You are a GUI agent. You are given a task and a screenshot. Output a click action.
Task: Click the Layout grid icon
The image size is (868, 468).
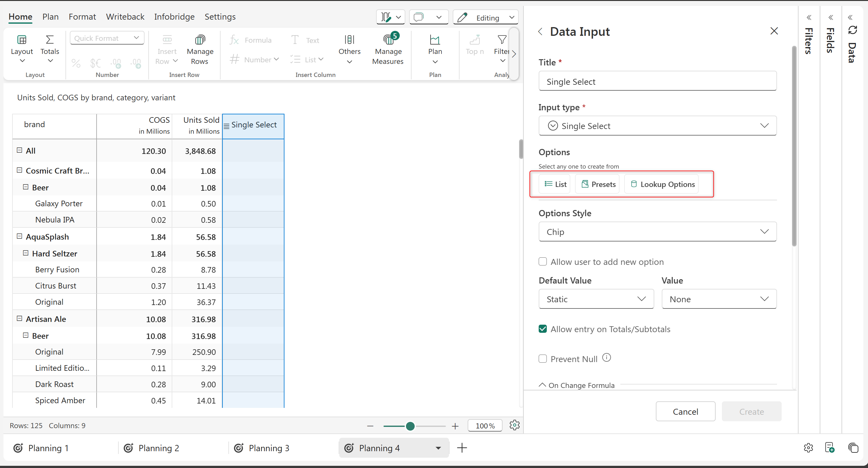pyautogui.click(x=21, y=40)
